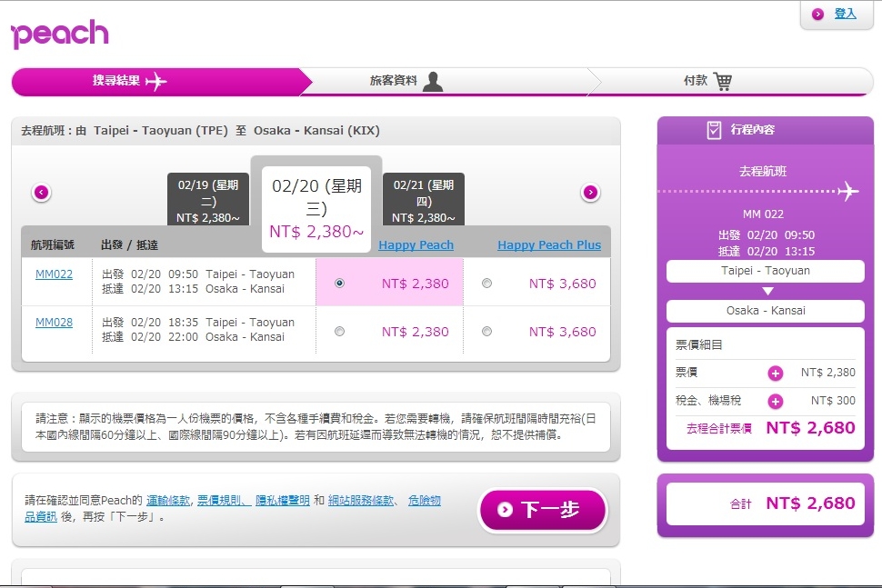Click the down triangle between sidebar airports
Screen dimensions: 882x588
coord(767,291)
